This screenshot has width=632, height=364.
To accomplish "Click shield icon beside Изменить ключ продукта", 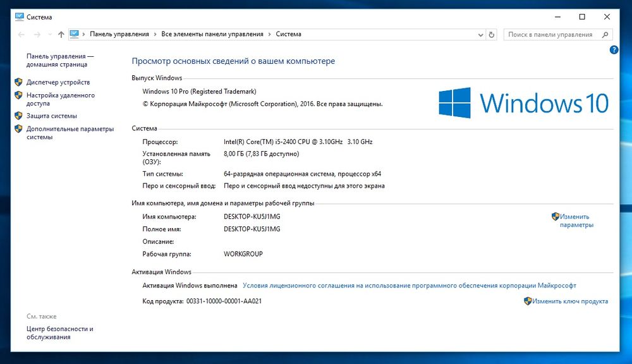I will (x=528, y=301).
